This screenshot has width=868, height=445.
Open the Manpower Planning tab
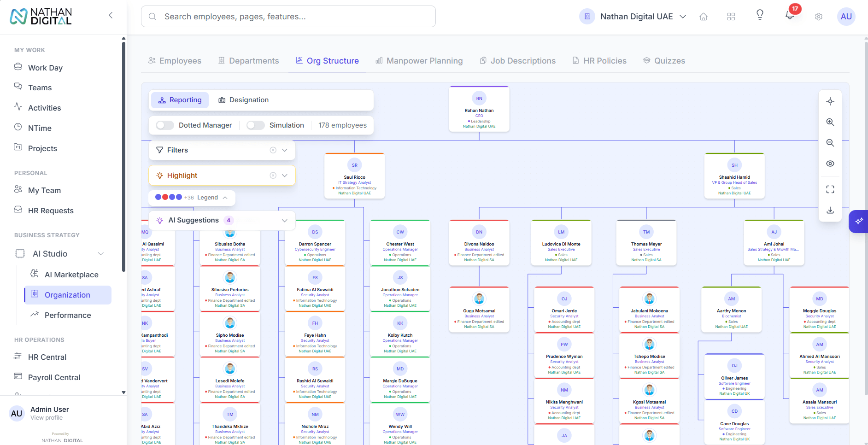[x=419, y=61]
